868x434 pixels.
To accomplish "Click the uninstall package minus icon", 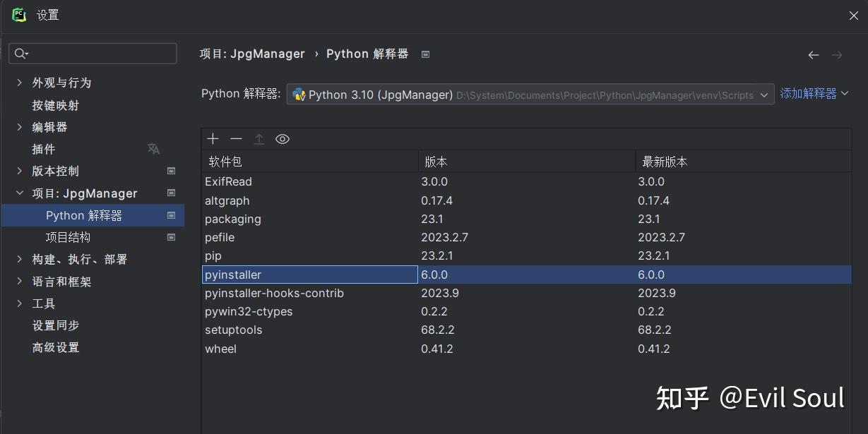I will pos(236,139).
